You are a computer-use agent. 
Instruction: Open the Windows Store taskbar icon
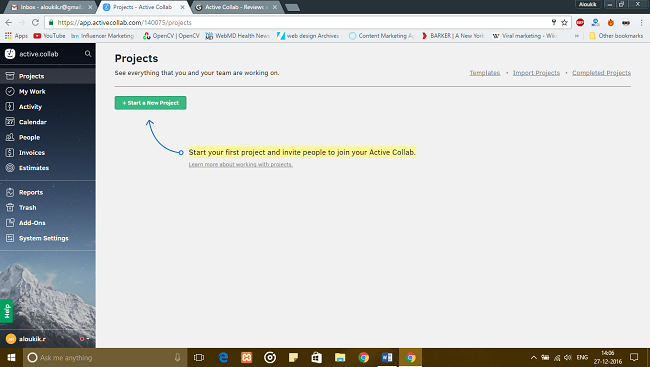pos(317,357)
